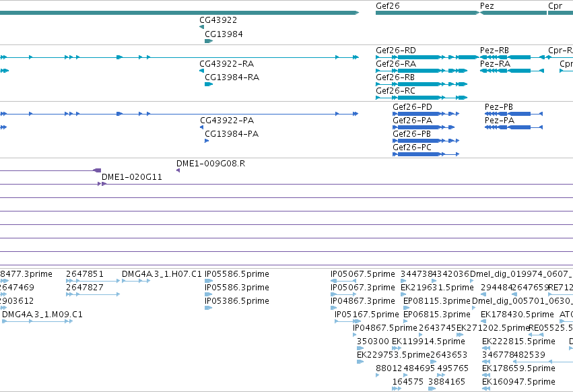The height and width of the screenshot is (392, 573).
Task: Select the CG43922 gene feature
Action: click(x=202, y=27)
